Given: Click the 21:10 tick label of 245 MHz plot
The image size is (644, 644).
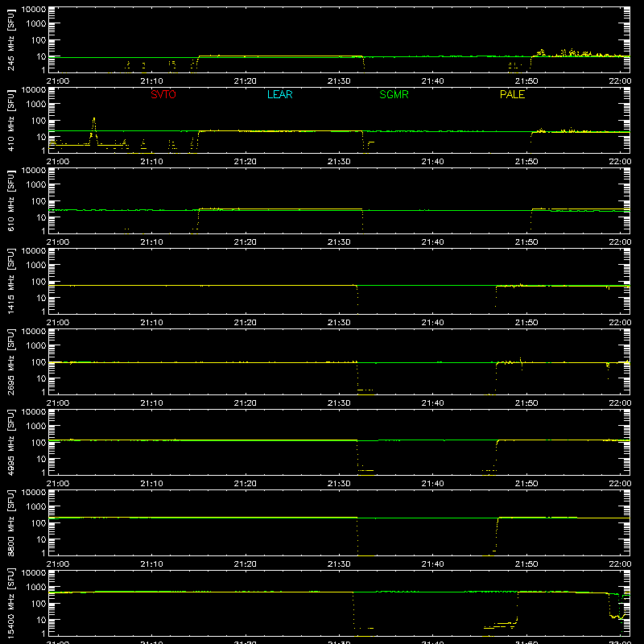Looking at the screenshot, I should click(151, 81).
